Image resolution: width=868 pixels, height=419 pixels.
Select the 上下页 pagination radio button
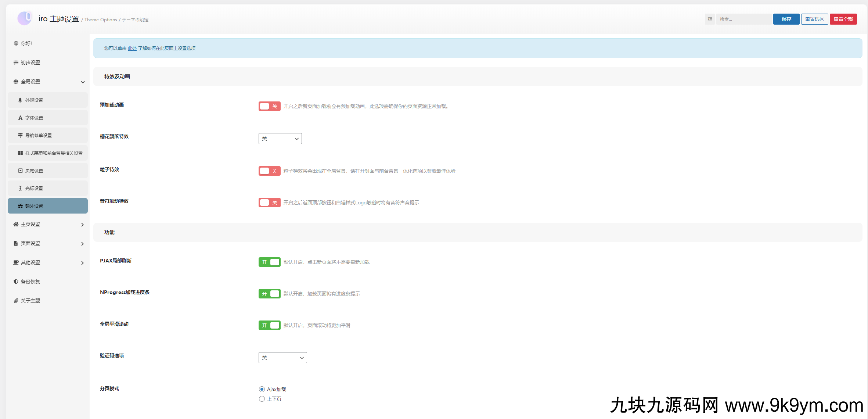pyautogui.click(x=262, y=399)
